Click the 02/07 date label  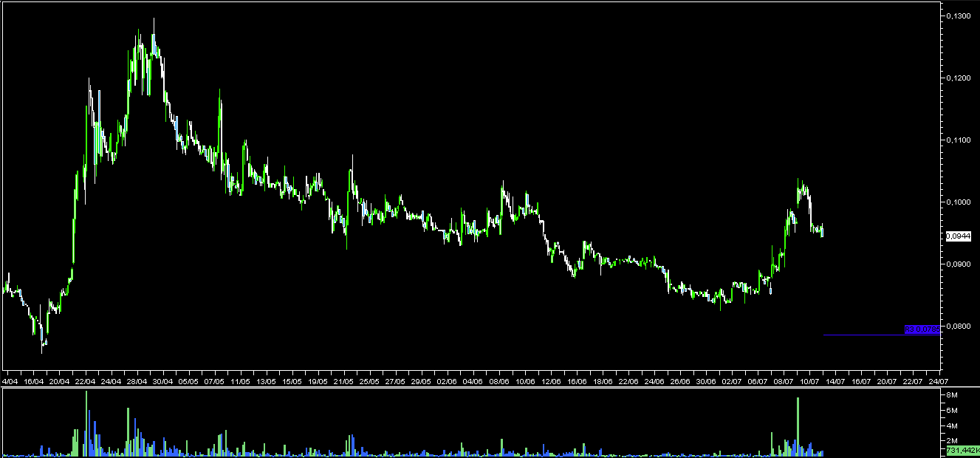point(731,382)
